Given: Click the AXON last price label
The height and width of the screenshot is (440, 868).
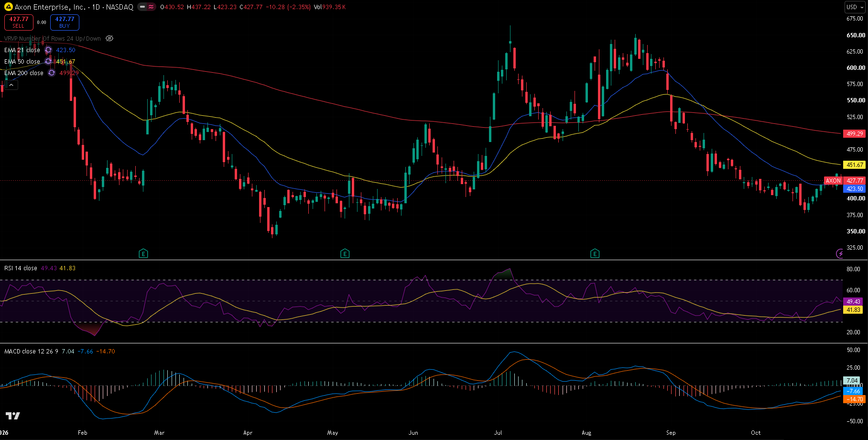Looking at the screenshot, I should pos(833,181).
